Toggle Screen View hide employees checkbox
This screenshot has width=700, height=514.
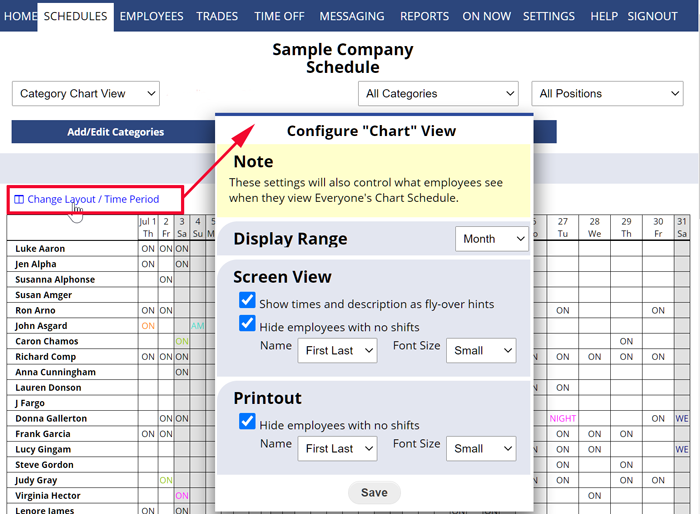pos(248,324)
